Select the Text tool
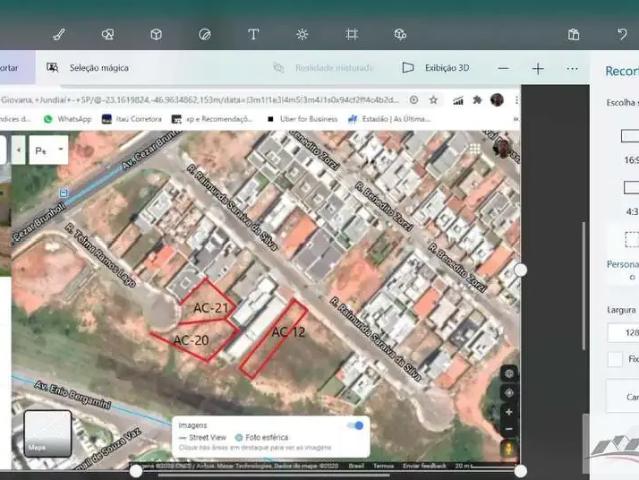The height and width of the screenshot is (480, 639). [x=253, y=35]
